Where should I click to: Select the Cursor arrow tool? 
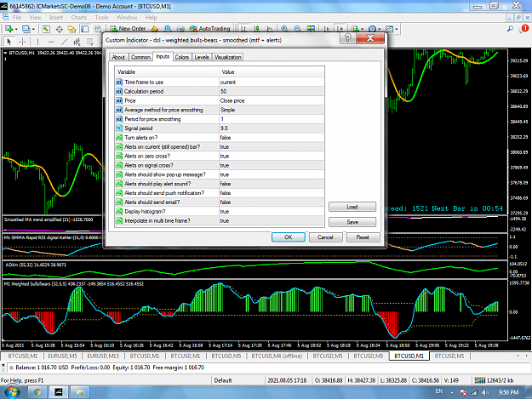[x=9, y=42]
